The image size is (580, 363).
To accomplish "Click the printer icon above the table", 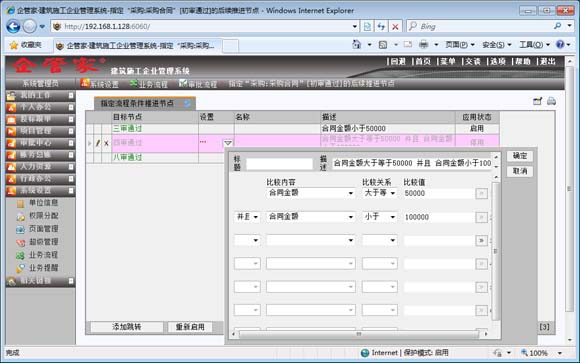I will point(551,101).
